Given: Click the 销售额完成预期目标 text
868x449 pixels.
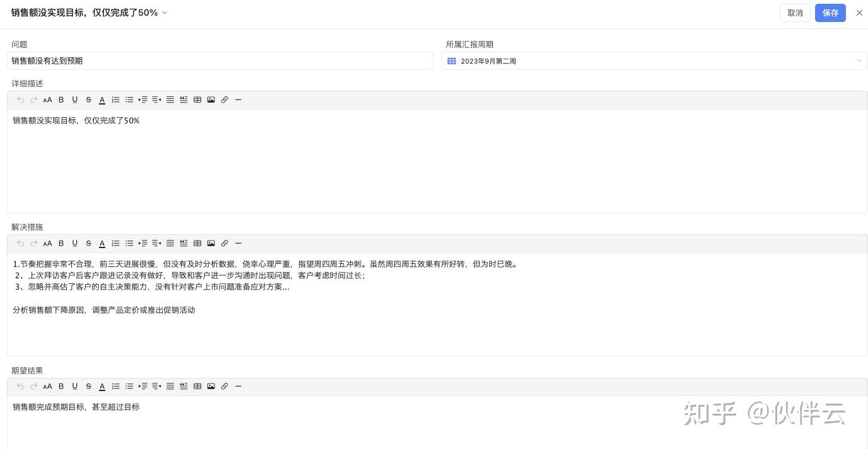Looking at the screenshot, I should click(x=76, y=407).
